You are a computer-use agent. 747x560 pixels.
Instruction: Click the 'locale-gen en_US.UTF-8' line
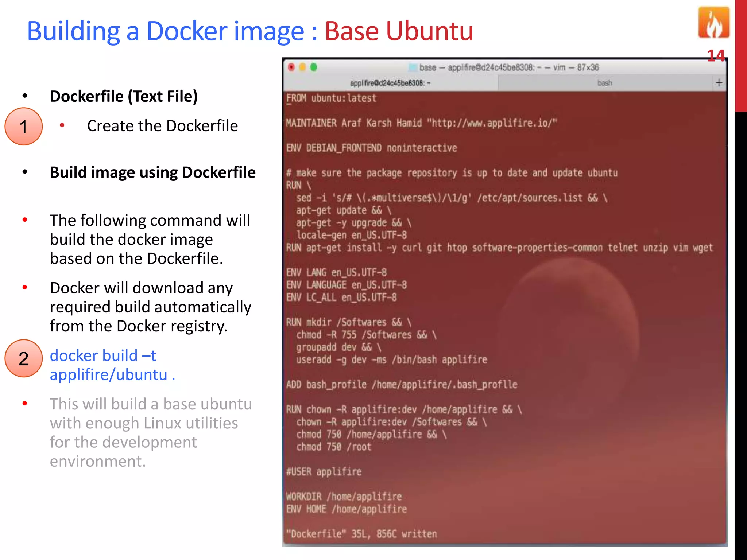pyautogui.click(x=351, y=235)
